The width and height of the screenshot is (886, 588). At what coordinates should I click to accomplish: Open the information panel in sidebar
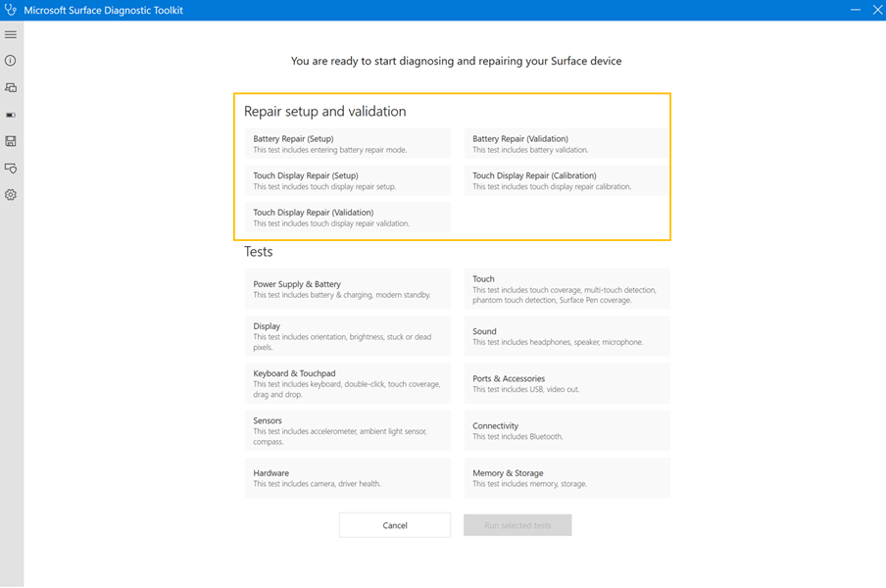click(11, 61)
